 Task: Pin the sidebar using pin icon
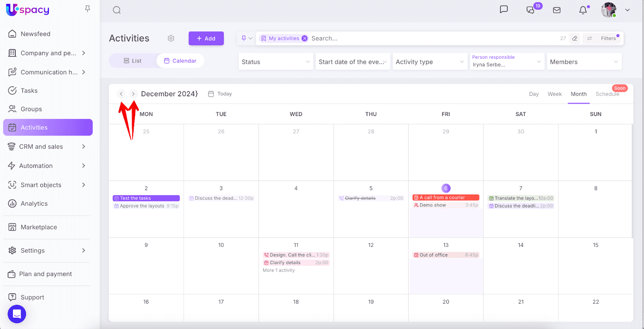tap(87, 9)
